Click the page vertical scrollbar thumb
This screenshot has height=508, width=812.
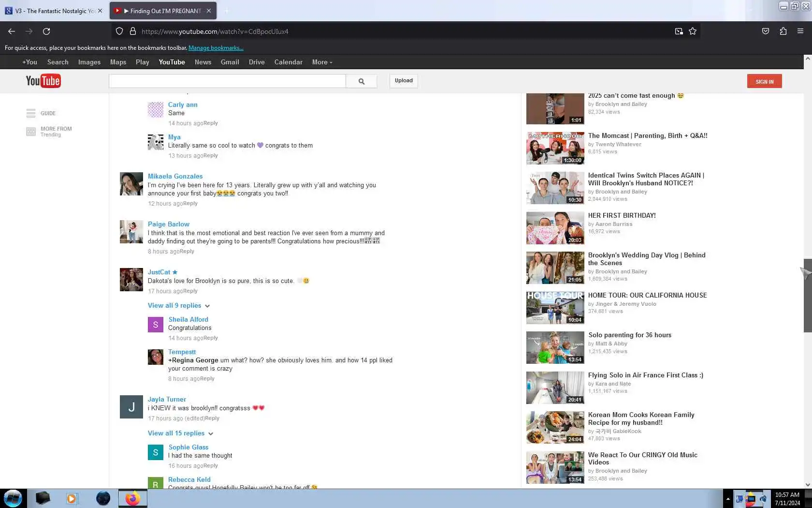click(x=807, y=295)
